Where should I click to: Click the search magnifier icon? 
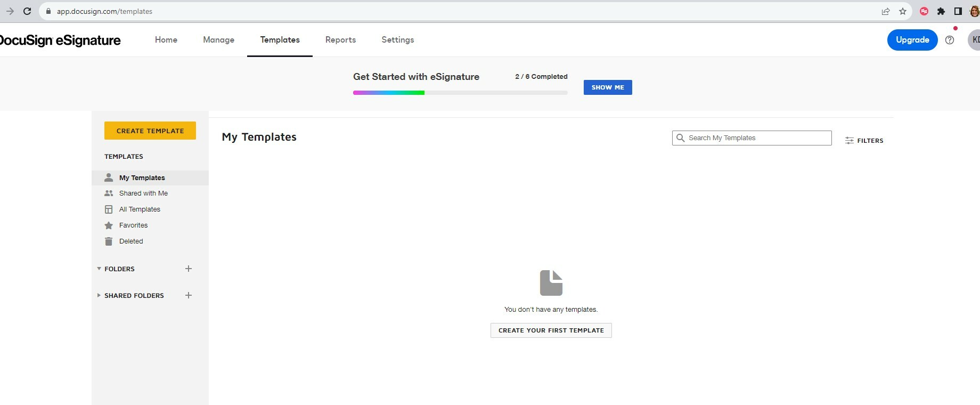pos(680,138)
